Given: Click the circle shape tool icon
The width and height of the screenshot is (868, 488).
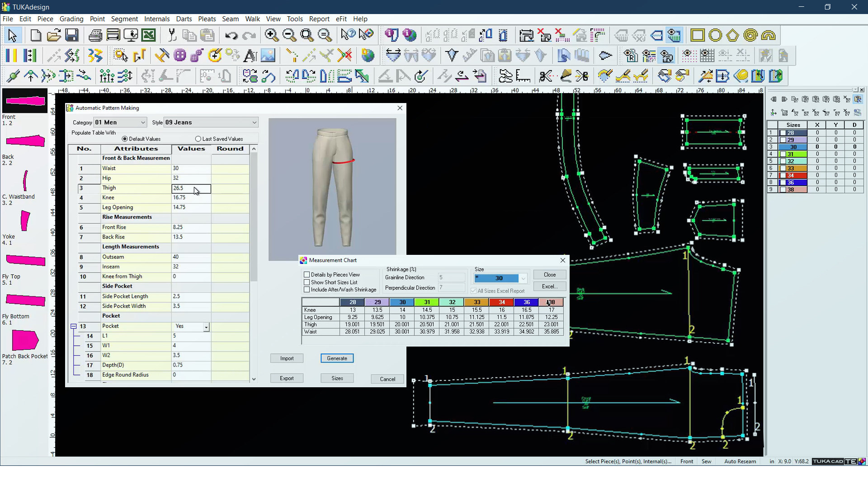Looking at the screenshot, I should [x=715, y=35].
